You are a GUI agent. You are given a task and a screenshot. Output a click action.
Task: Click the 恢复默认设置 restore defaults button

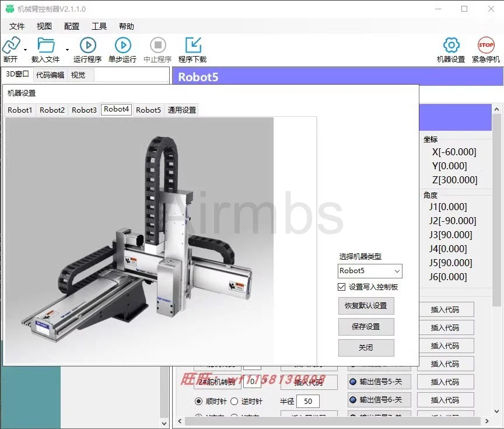pos(366,305)
